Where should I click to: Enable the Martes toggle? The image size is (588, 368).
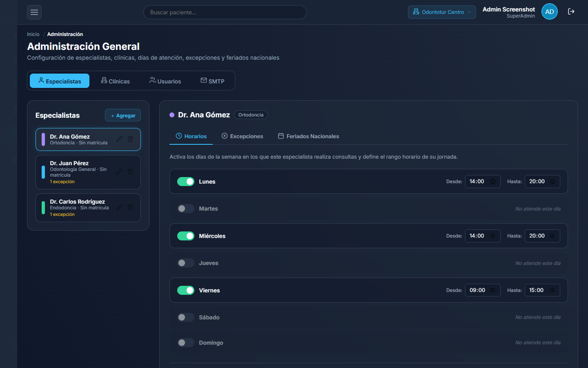pos(186,209)
